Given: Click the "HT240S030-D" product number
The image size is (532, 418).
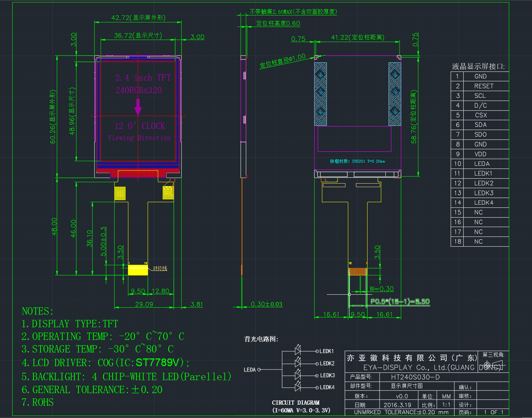Looking at the screenshot, I should [415, 377].
